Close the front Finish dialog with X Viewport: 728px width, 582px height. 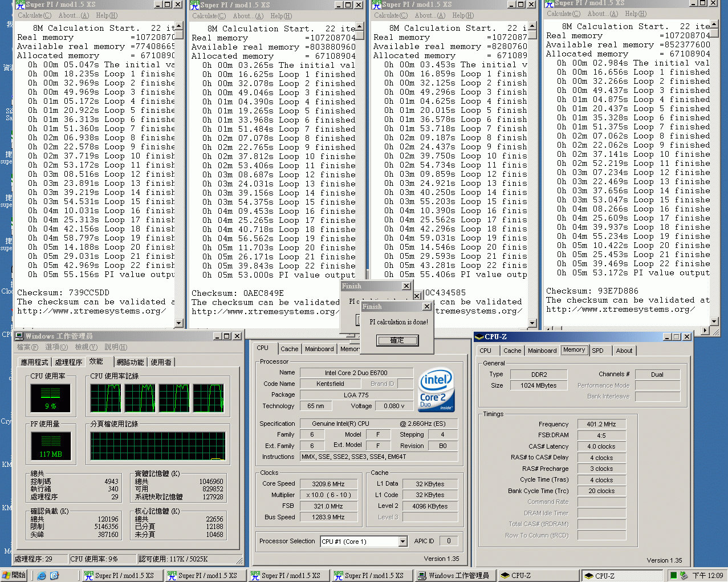[x=426, y=307]
